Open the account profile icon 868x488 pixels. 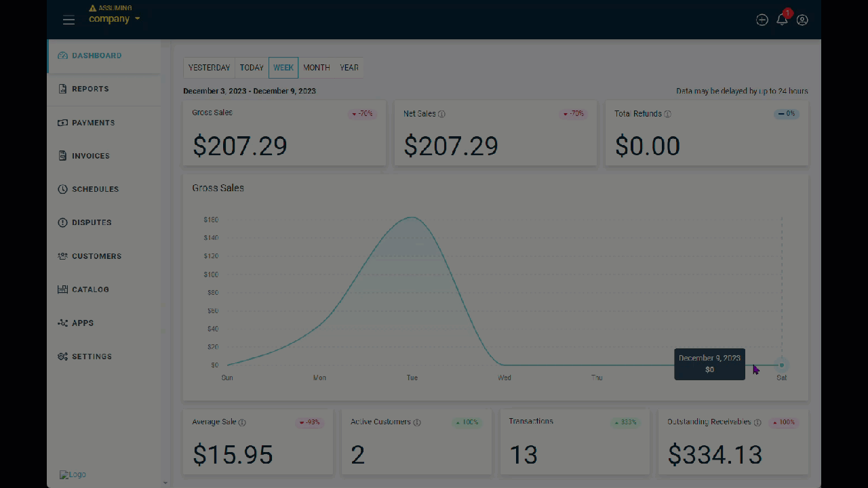point(802,20)
